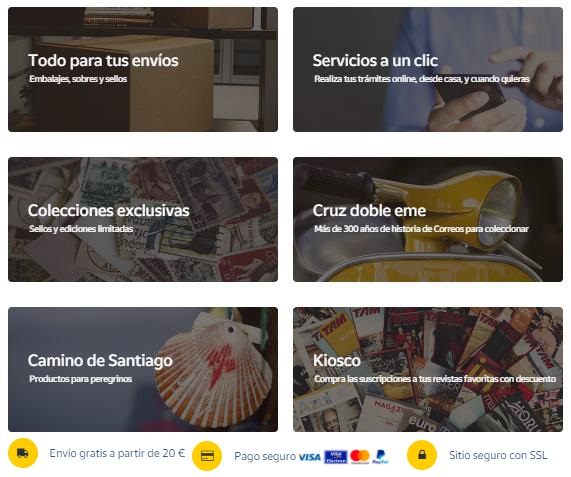Click the Sitio seguro con SSL text

click(x=498, y=455)
